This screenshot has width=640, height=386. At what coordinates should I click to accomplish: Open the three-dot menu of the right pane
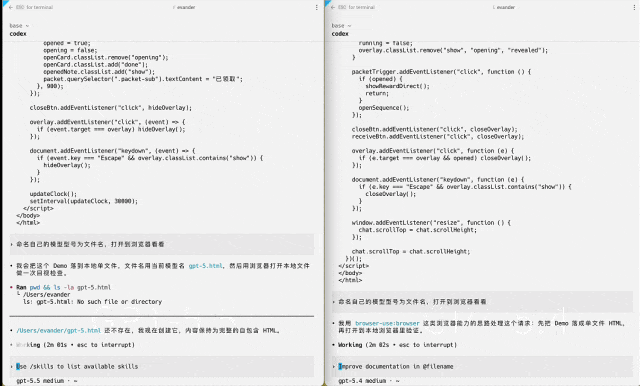[x=634, y=7]
